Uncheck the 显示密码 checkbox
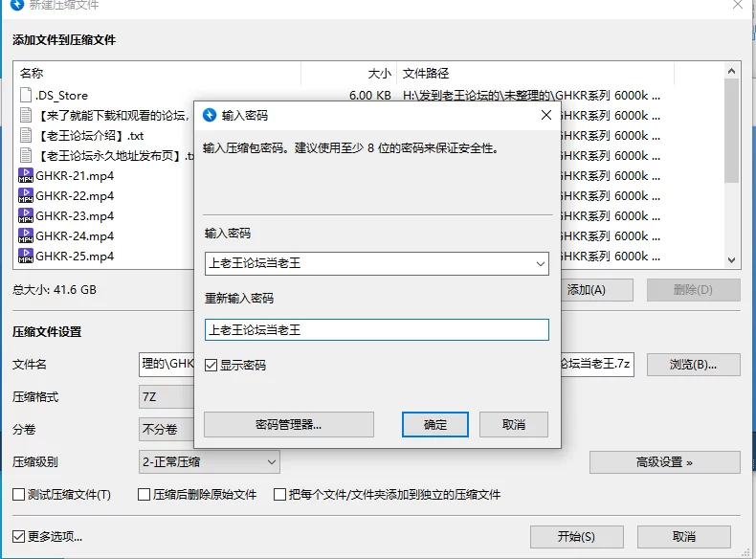Viewport: 756px width, 559px height. 211,365
